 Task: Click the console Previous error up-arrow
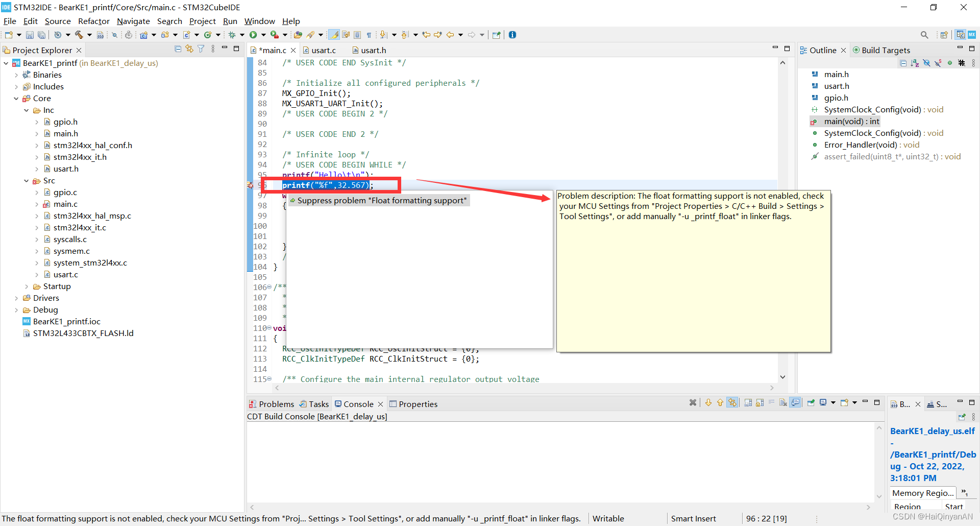[720, 402]
